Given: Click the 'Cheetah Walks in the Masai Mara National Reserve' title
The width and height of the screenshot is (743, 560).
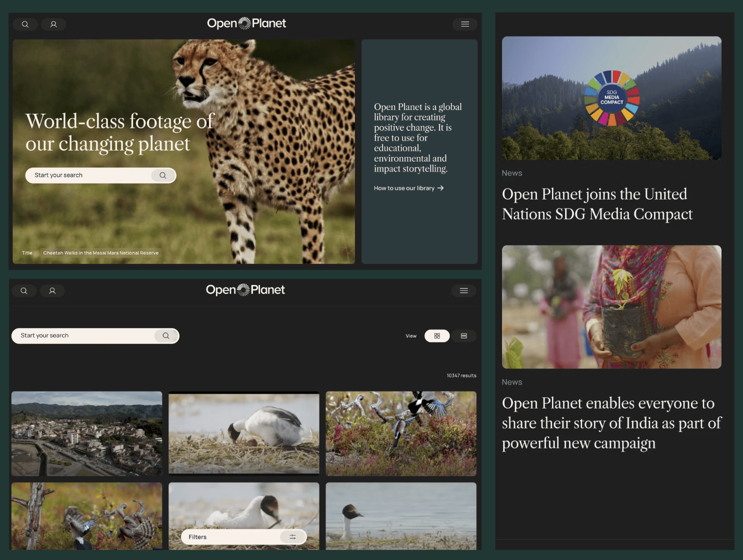Looking at the screenshot, I should point(100,253).
